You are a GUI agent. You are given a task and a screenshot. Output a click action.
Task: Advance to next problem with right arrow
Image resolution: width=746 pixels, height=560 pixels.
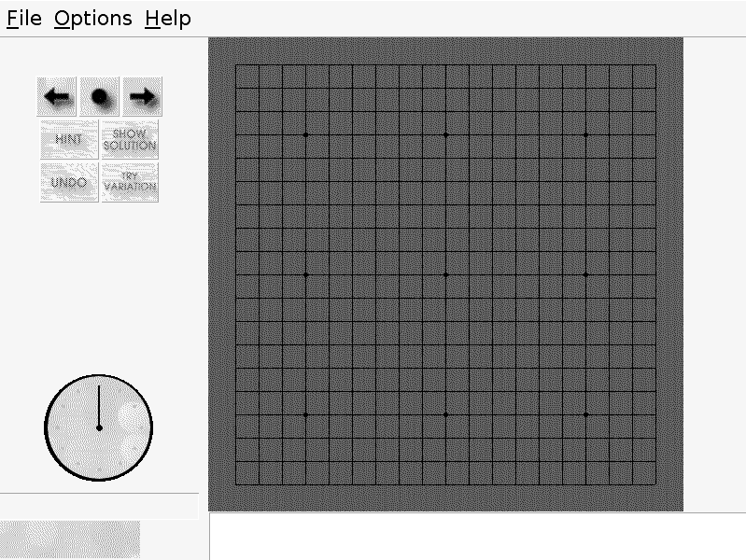(x=142, y=96)
